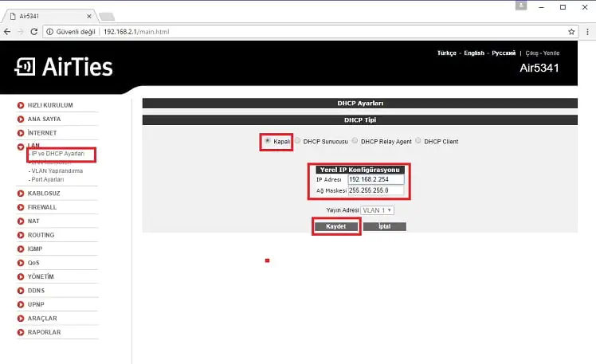Select the DHCP Sunucusu radio button

point(298,141)
